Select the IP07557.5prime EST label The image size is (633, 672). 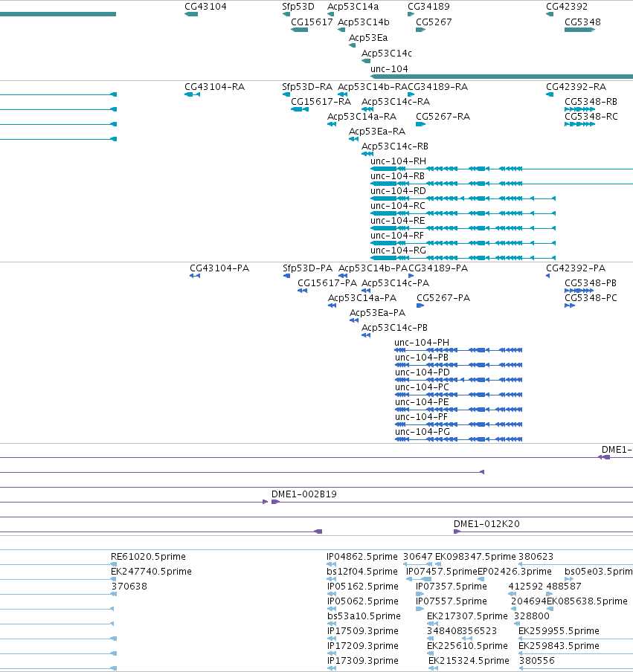[x=452, y=601]
